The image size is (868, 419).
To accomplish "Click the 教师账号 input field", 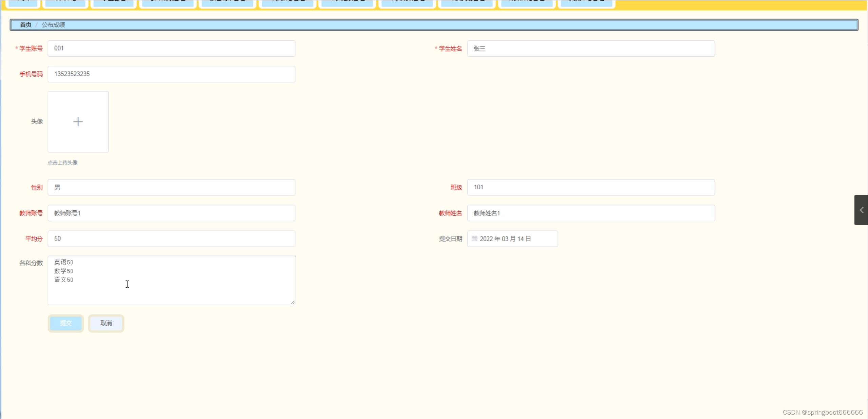I will pyautogui.click(x=171, y=213).
